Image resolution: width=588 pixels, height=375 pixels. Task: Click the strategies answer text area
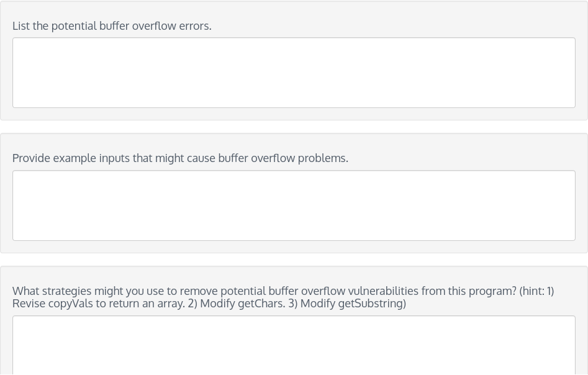pos(294,345)
